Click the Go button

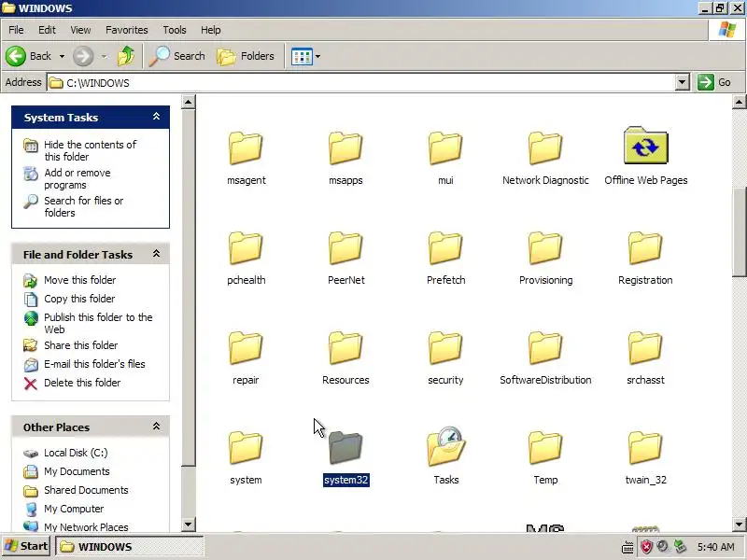click(714, 82)
